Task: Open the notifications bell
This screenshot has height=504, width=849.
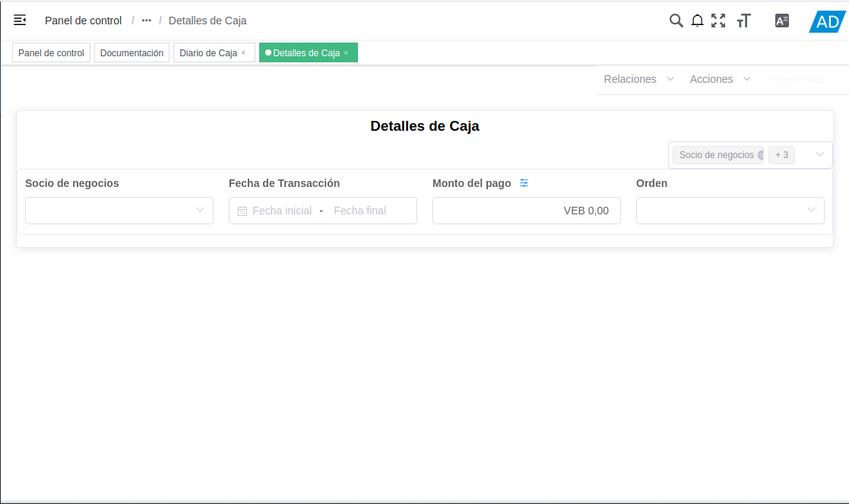Action: [697, 21]
